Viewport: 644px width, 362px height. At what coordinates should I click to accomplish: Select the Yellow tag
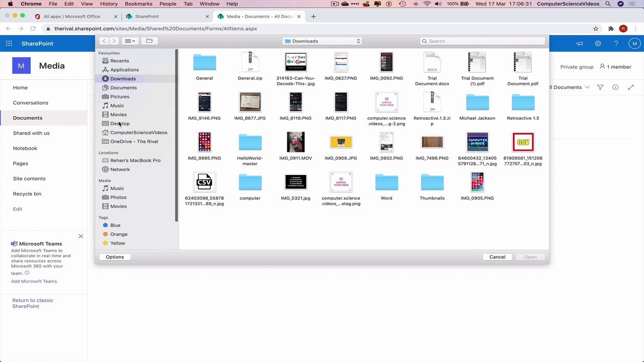coord(118,243)
